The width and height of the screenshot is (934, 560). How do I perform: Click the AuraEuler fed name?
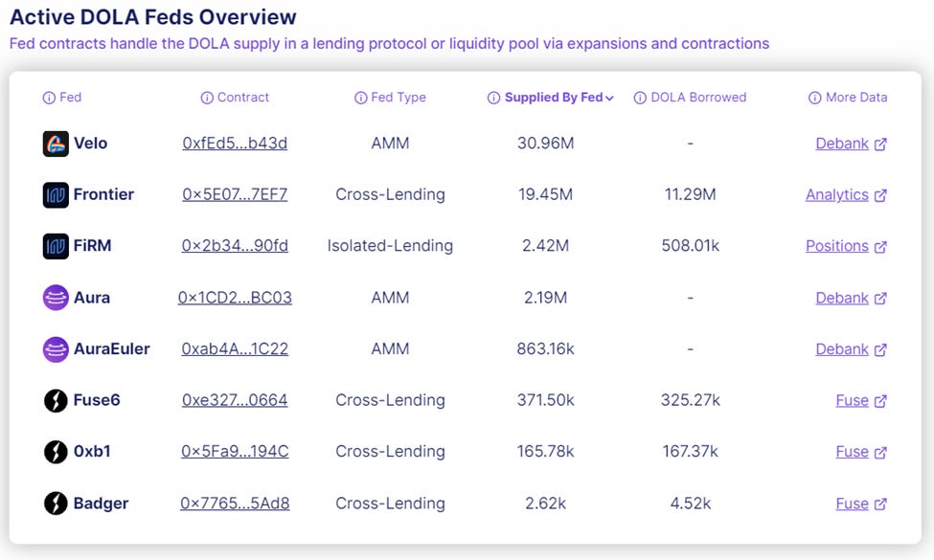(x=111, y=348)
